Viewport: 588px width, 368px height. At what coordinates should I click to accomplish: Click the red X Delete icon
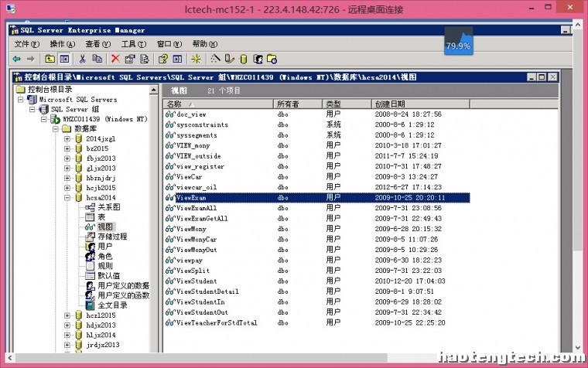[x=115, y=59]
